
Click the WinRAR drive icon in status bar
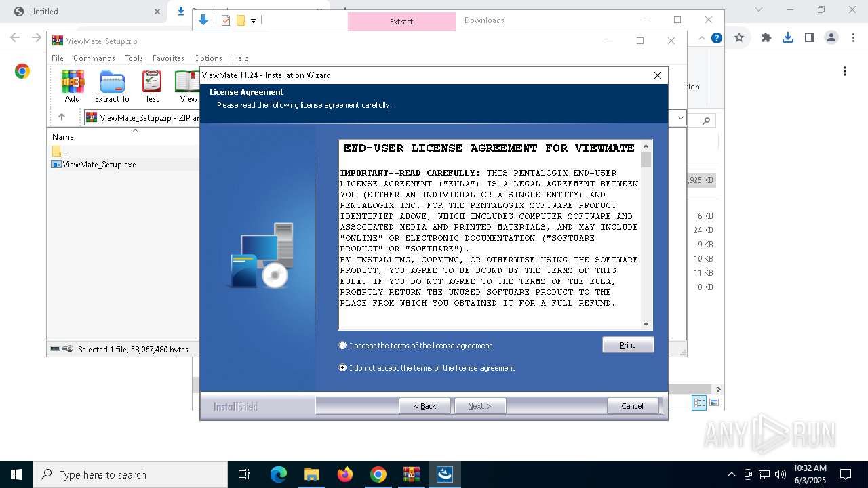coord(55,349)
